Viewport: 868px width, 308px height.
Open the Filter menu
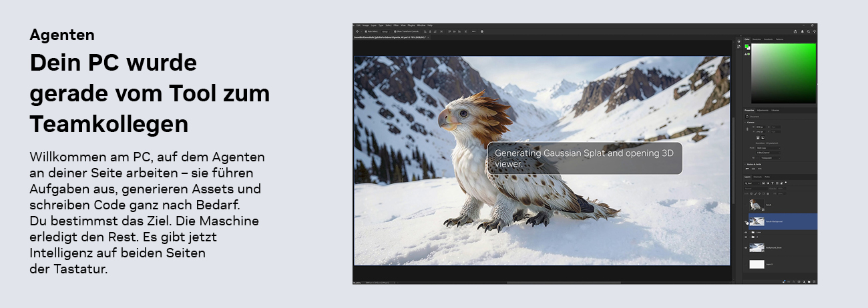396,25
